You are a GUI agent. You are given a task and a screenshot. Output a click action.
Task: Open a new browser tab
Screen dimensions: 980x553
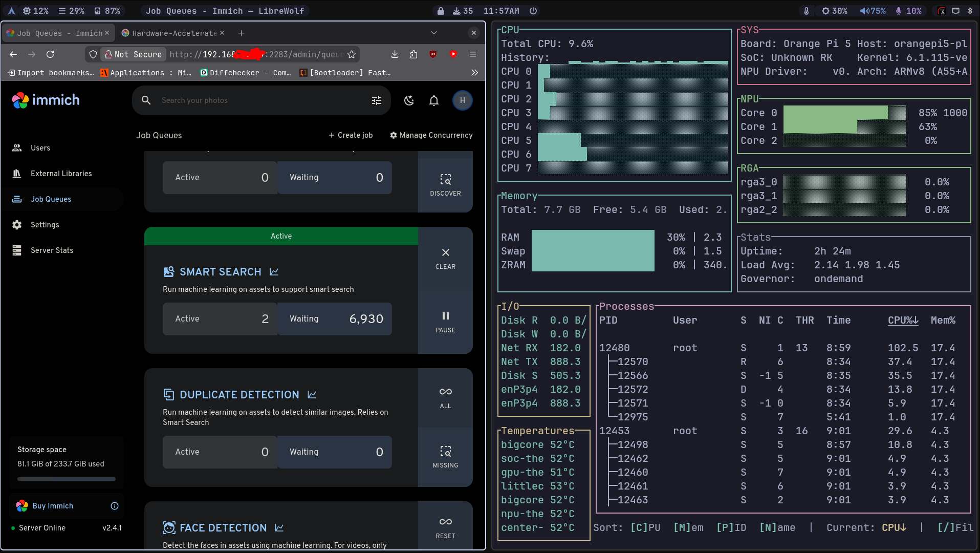click(x=242, y=33)
